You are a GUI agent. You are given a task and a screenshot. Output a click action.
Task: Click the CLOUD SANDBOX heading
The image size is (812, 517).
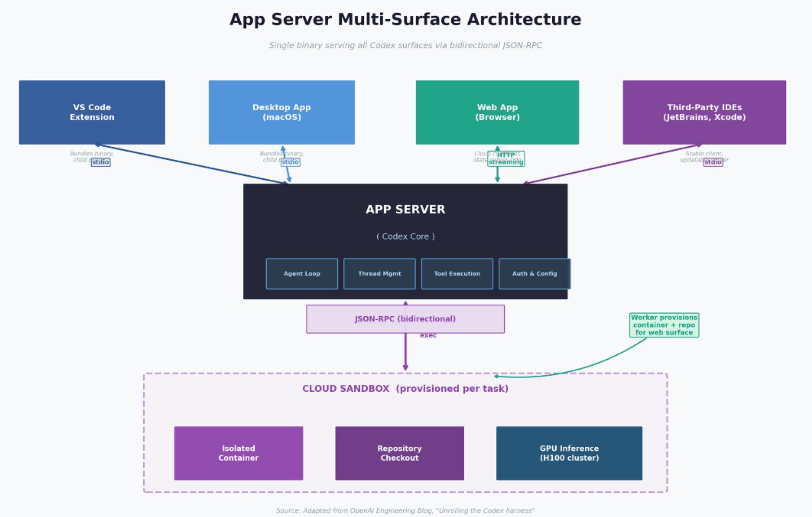pyautogui.click(x=405, y=389)
